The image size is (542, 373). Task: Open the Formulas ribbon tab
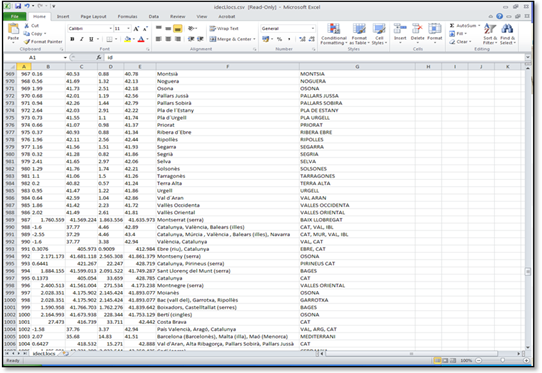click(x=127, y=16)
